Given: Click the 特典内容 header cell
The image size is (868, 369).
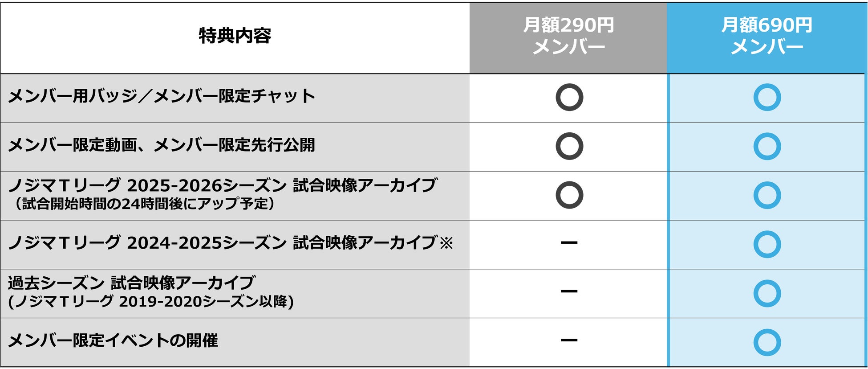Looking at the screenshot, I should point(235,36).
